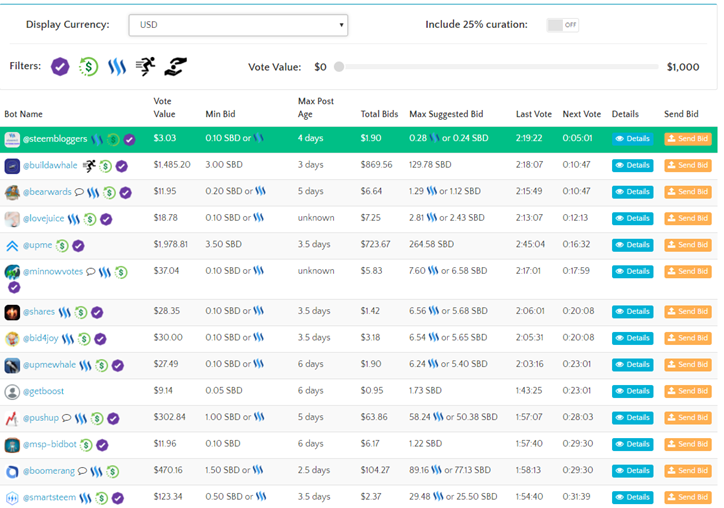724x508 pixels.
Task: Click the comment bubble icon next to @boomerang
Action: (82, 471)
